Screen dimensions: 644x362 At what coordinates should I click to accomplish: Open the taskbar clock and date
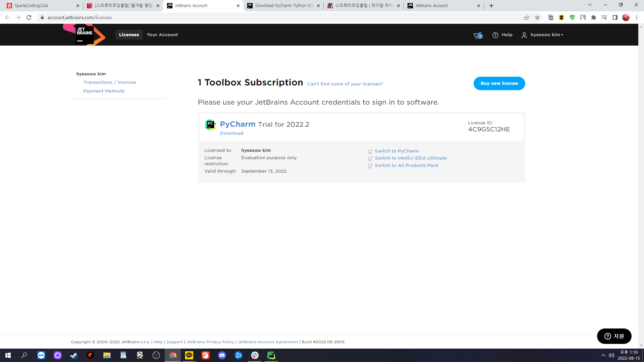tap(629, 355)
